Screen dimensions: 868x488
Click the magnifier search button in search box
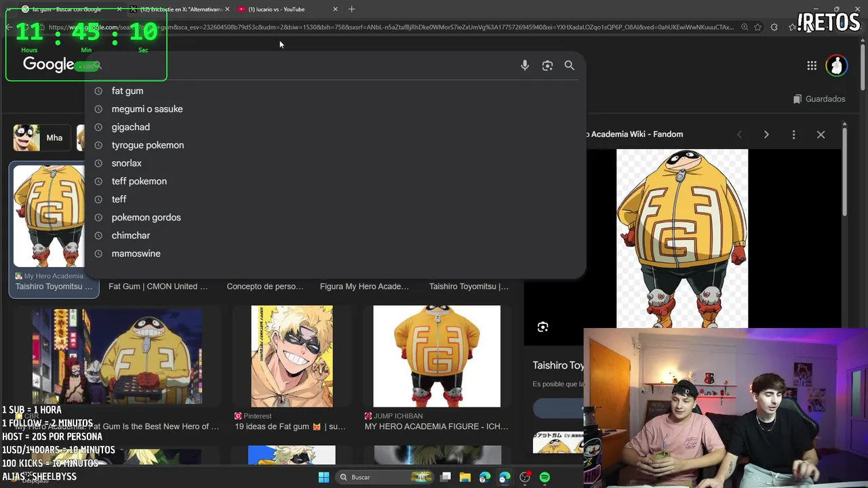[570, 66]
